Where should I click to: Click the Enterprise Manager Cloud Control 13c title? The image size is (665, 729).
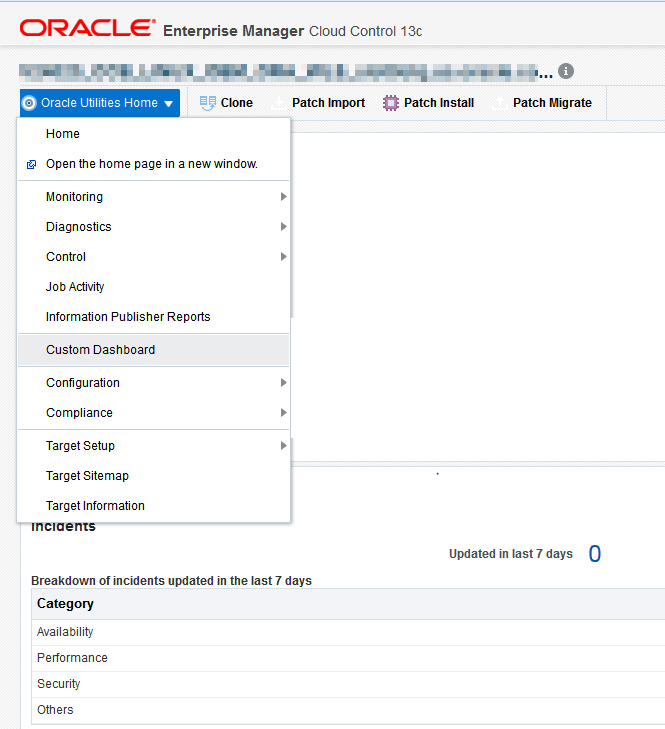(x=293, y=31)
